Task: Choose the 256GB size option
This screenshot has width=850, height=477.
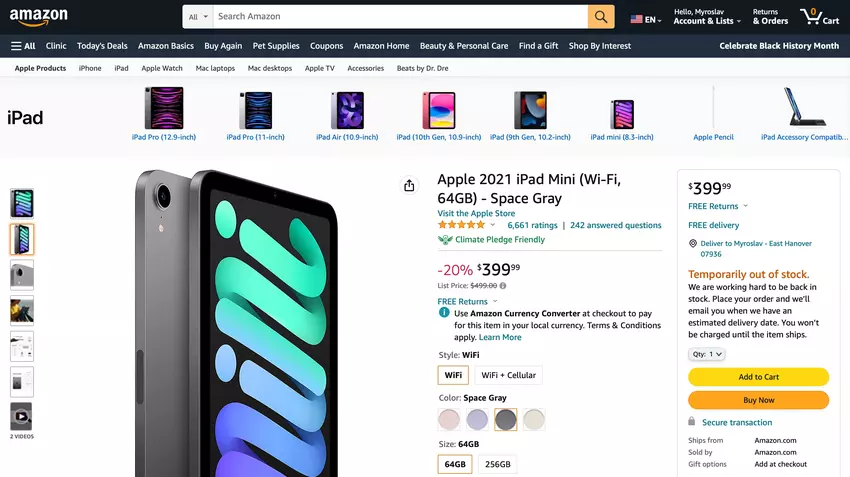Action: (496, 464)
